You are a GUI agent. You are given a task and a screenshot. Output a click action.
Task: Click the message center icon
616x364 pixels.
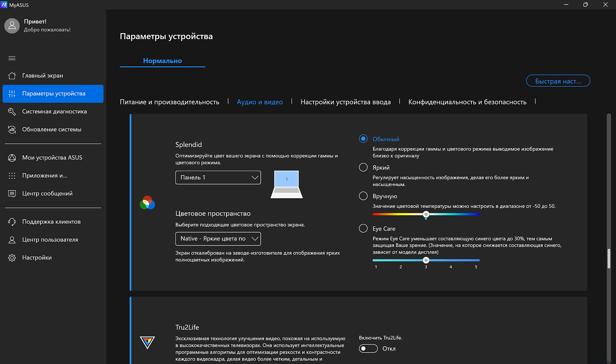click(x=12, y=193)
